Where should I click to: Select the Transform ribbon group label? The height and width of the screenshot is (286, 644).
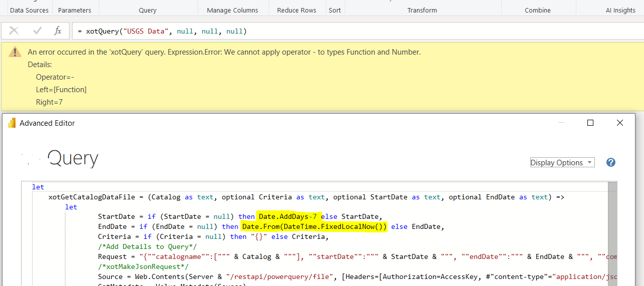click(422, 10)
